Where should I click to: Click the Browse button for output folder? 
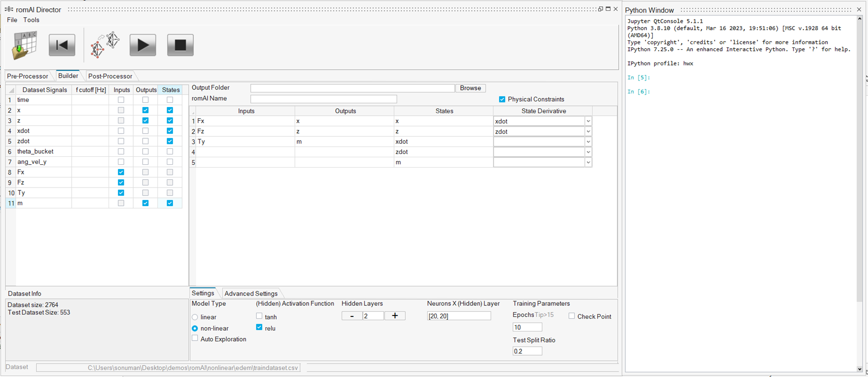(x=470, y=88)
